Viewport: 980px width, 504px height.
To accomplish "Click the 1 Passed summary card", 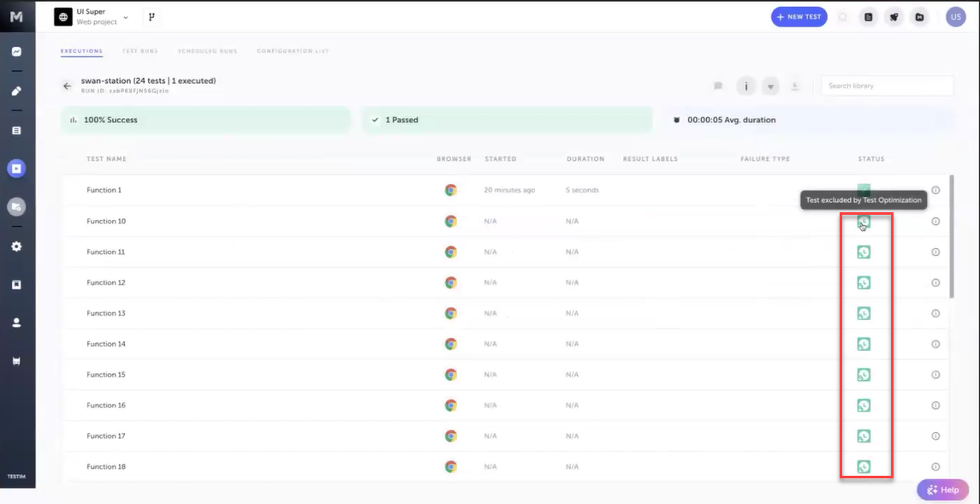I will pos(507,120).
